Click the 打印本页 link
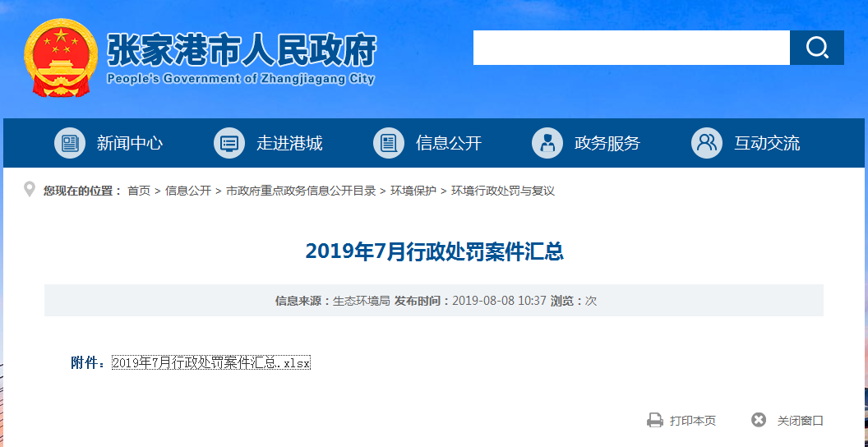The width and height of the screenshot is (868, 447). pos(693,421)
